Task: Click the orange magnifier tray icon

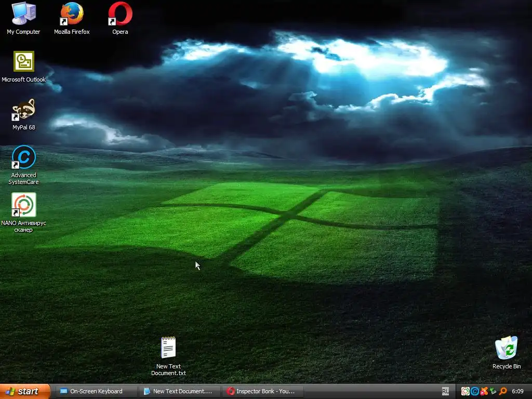Action: click(503, 392)
